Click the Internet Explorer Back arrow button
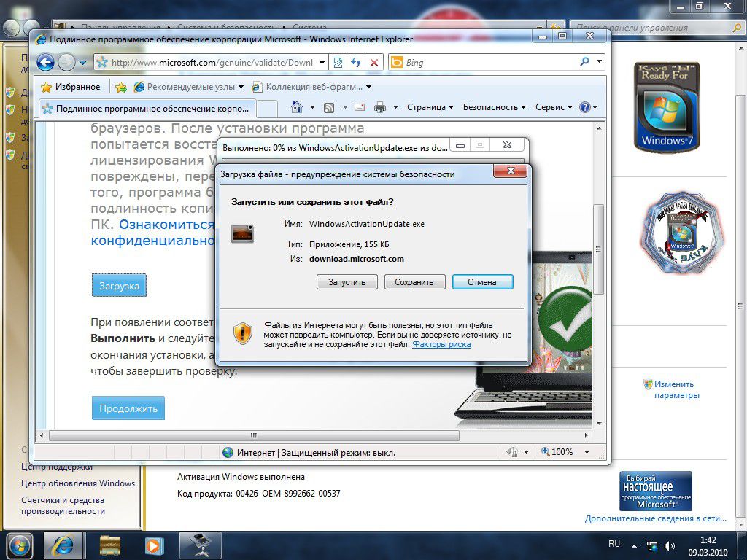Image resolution: width=747 pixels, height=560 pixels. tap(45, 63)
